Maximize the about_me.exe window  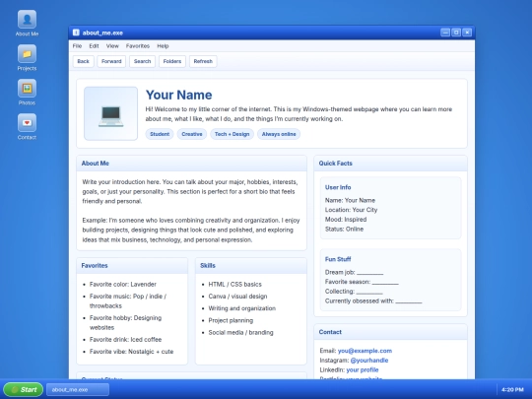click(x=456, y=33)
